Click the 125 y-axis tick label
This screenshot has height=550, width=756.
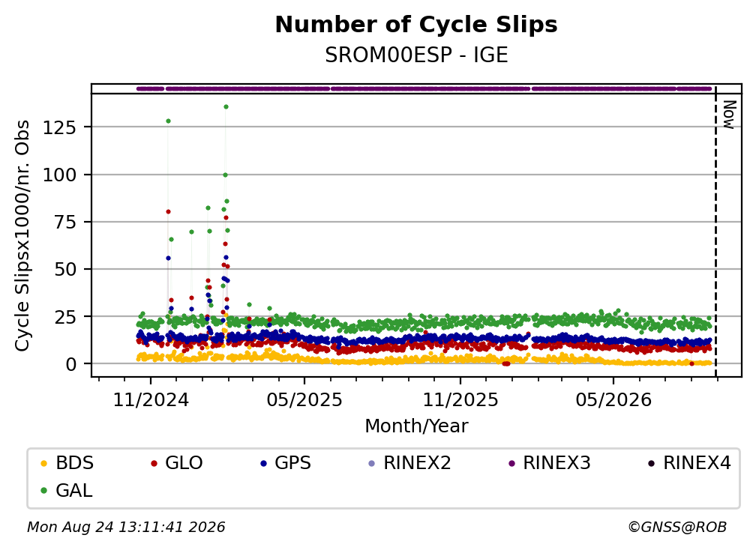click(60, 127)
